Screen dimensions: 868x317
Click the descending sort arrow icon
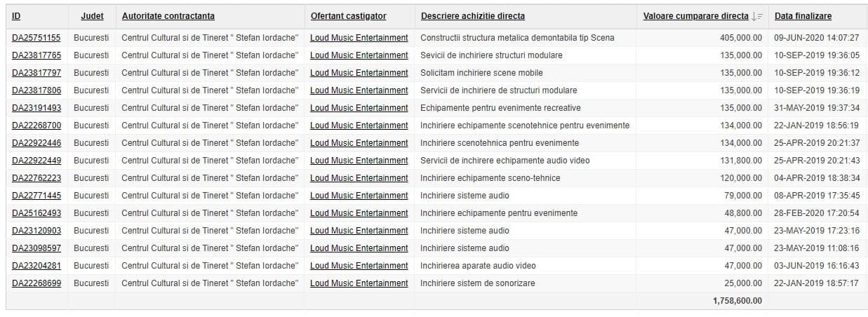click(757, 16)
